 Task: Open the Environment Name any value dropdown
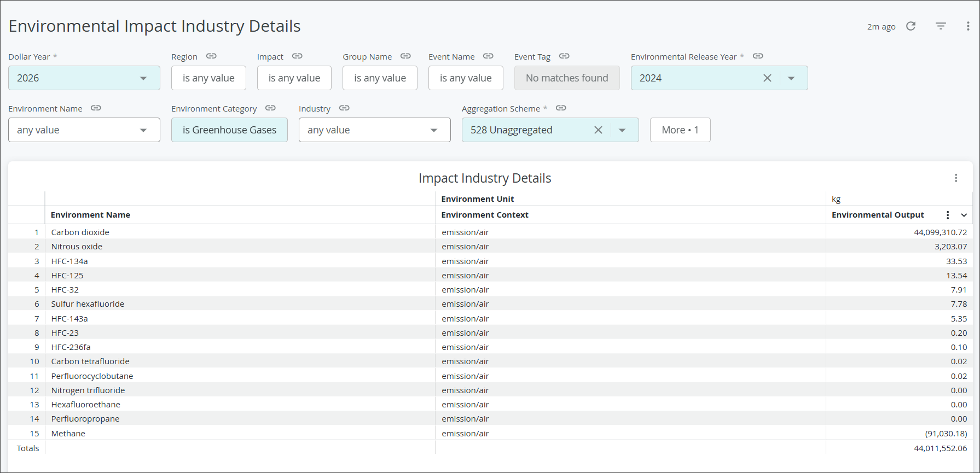[84, 130]
